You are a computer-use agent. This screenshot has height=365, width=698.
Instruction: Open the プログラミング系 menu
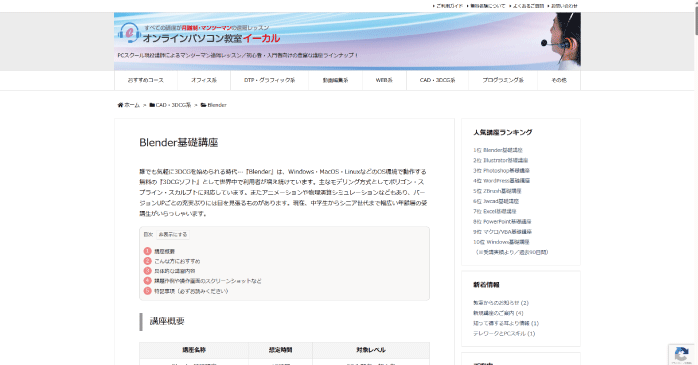coord(503,81)
